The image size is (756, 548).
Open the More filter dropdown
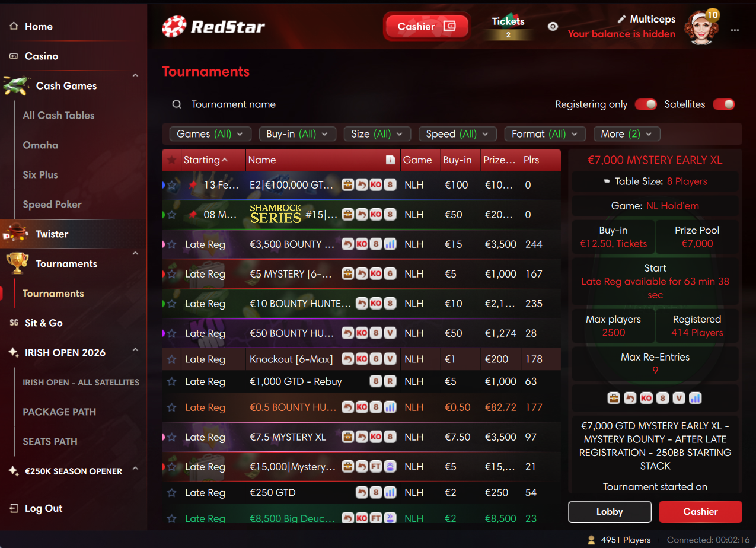[x=626, y=134]
